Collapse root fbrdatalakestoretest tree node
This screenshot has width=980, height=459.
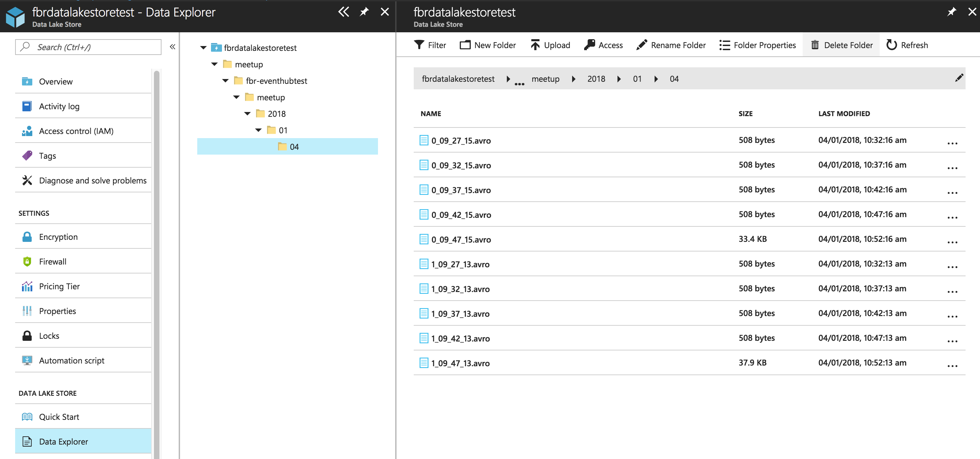tap(203, 48)
